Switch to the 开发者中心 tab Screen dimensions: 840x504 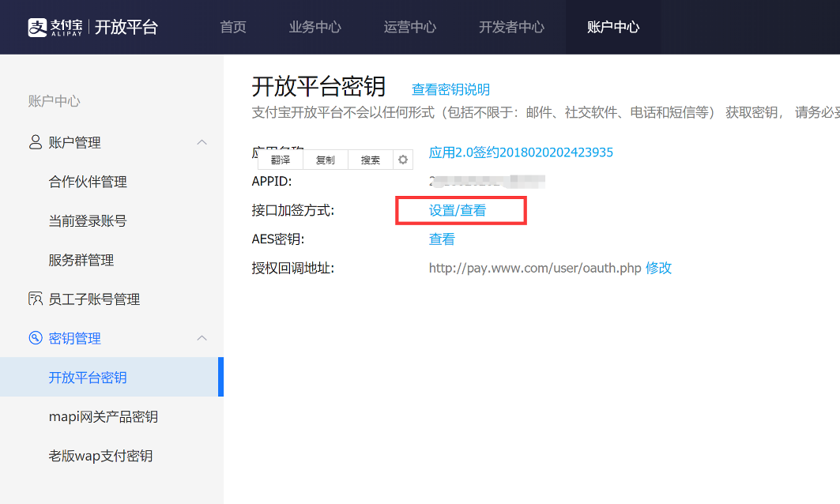tap(512, 26)
